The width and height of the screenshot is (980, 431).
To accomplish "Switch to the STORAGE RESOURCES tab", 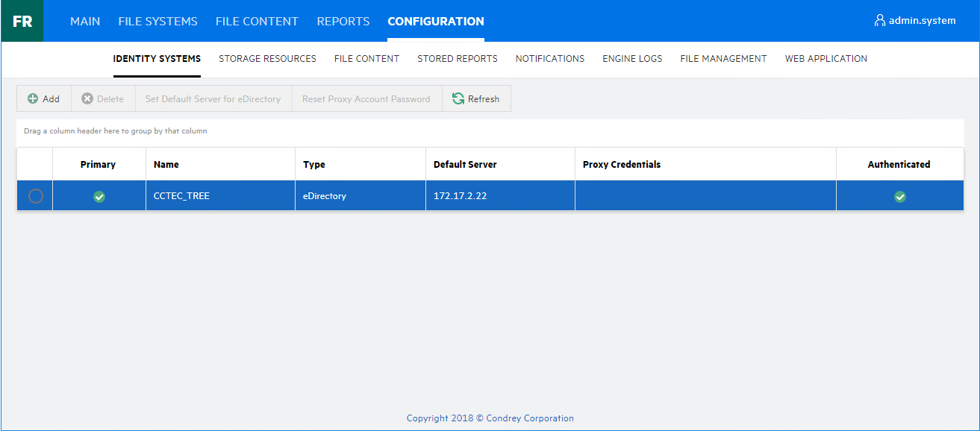I will (267, 58).
